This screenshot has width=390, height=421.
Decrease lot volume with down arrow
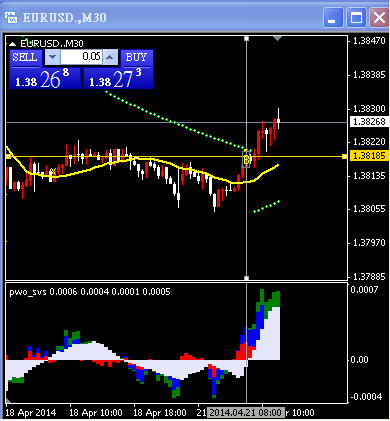(x=52, y=57)
